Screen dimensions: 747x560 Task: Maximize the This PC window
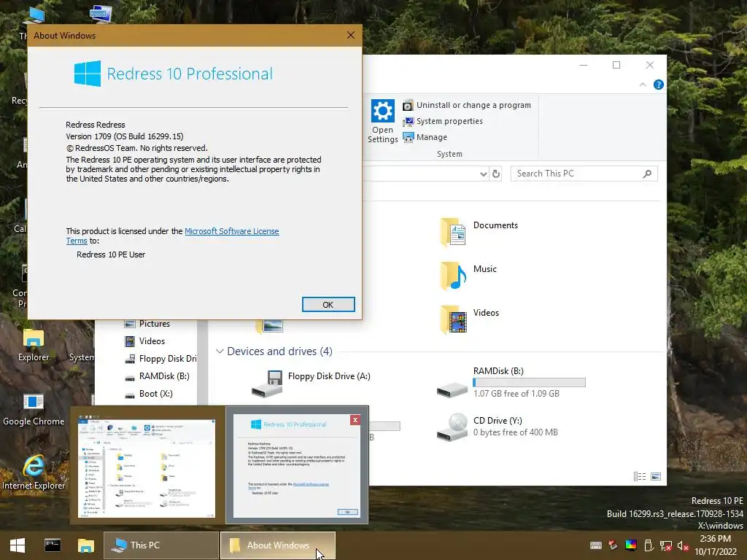[x=616, y=65]
